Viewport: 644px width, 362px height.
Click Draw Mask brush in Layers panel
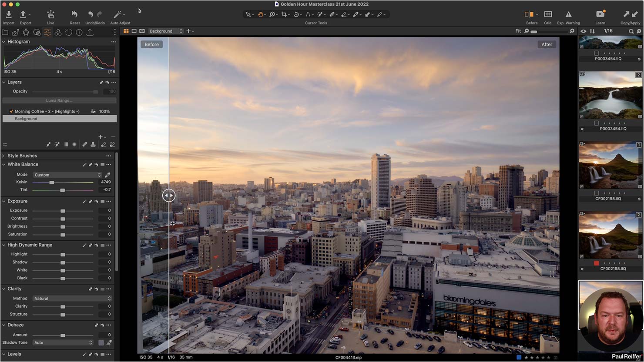(48, 144)
